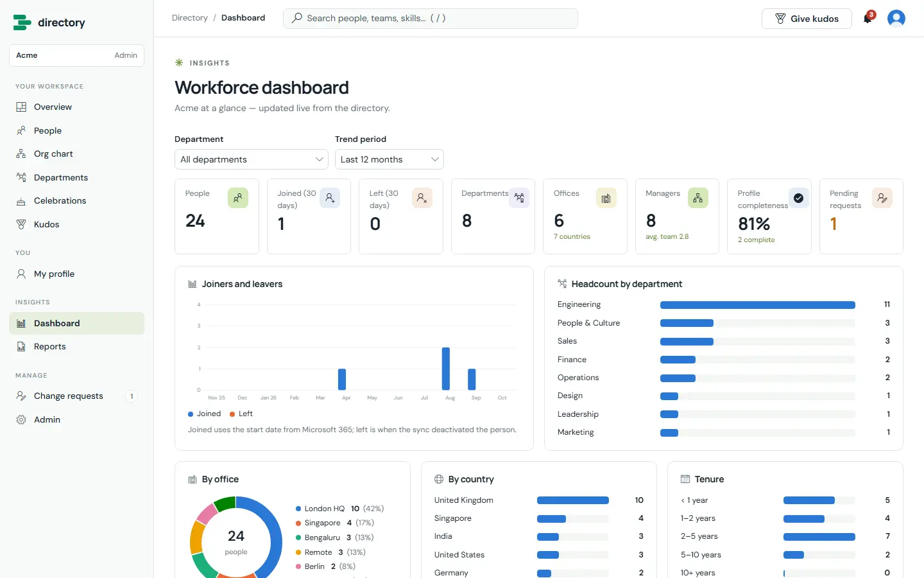Viewport: 924px width, 578px height.
Task: Click the Headcount by department heading icon
Action: click(x=562, y=284)
